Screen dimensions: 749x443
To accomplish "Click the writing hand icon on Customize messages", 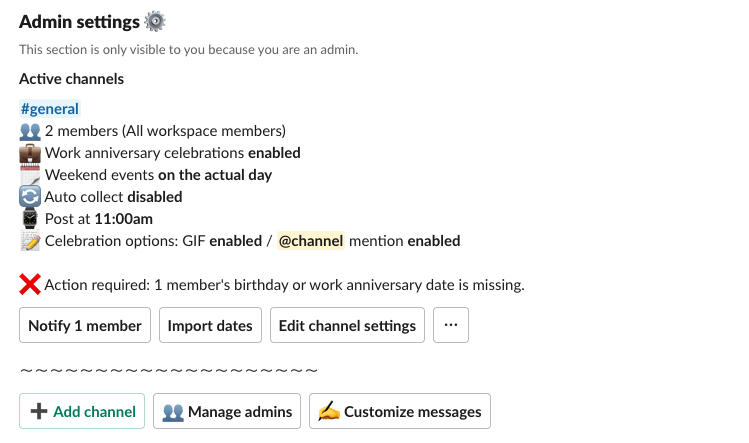I will point(329,411).
